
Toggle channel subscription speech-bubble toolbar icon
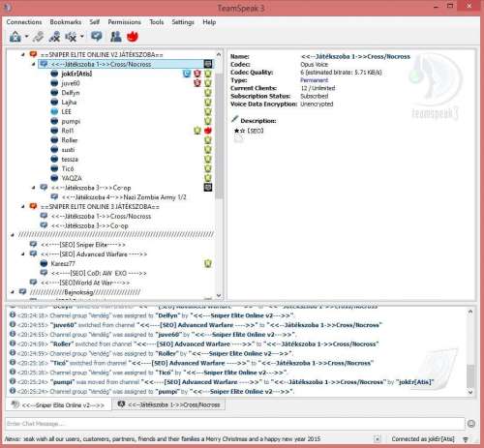tap(96, 37)
